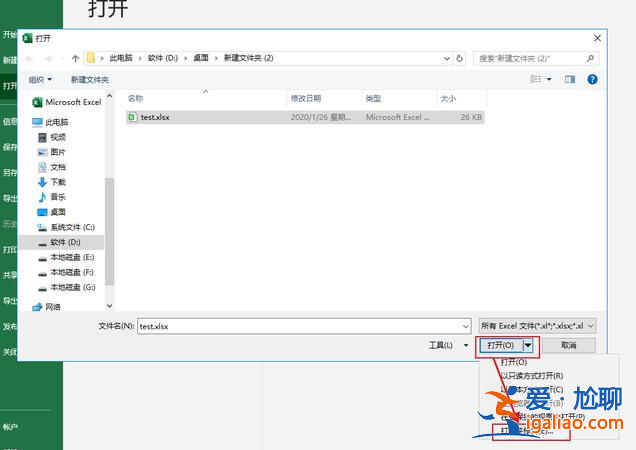Click the search magnifier icon
This screenshot has width=636, height=450.
coord(590,58)
